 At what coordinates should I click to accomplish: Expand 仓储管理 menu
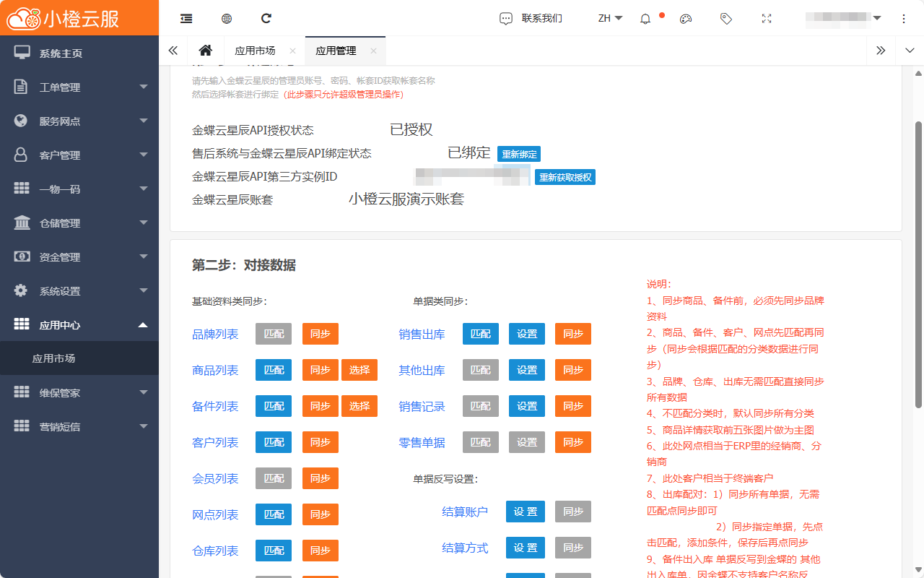[79, 223]
